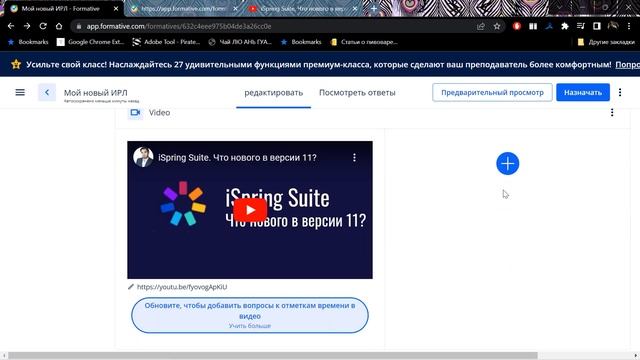Focus the address bar URL field

pos(273,26)
